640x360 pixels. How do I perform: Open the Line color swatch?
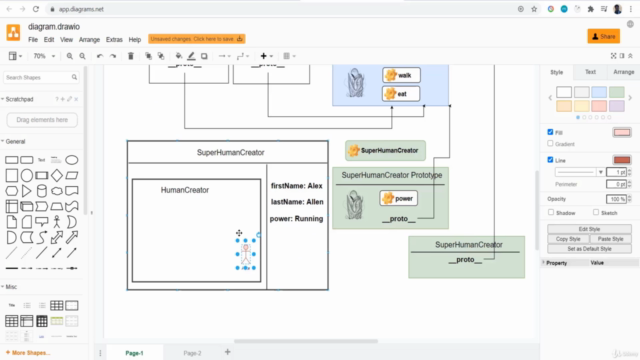coord(622,160)
